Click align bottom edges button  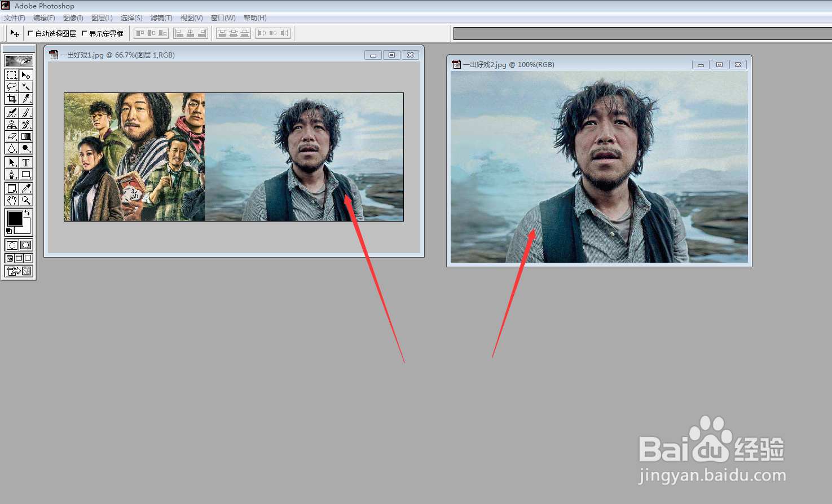tap(162, 33)
